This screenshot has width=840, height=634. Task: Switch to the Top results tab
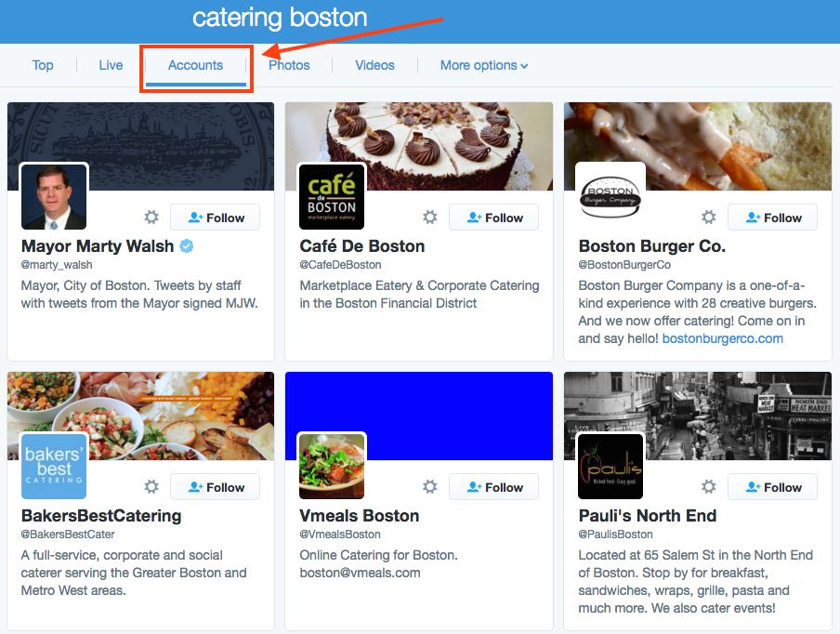pyautogui.click(x=43, y=65)
